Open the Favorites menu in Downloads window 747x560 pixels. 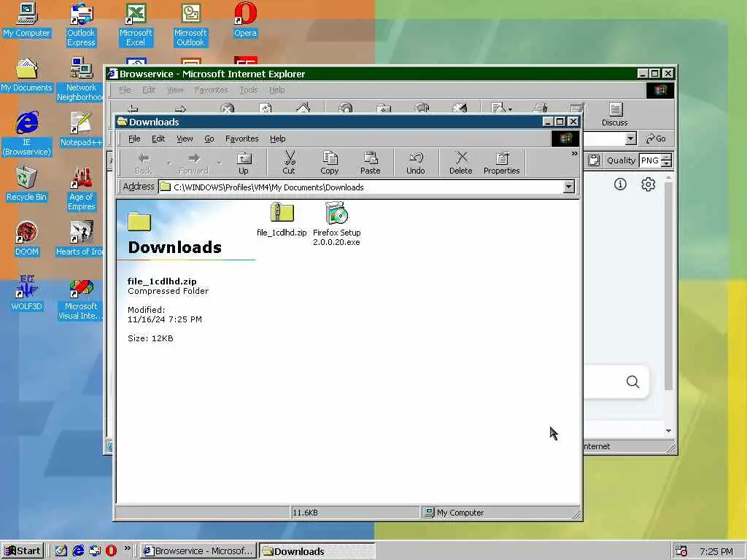242,139
